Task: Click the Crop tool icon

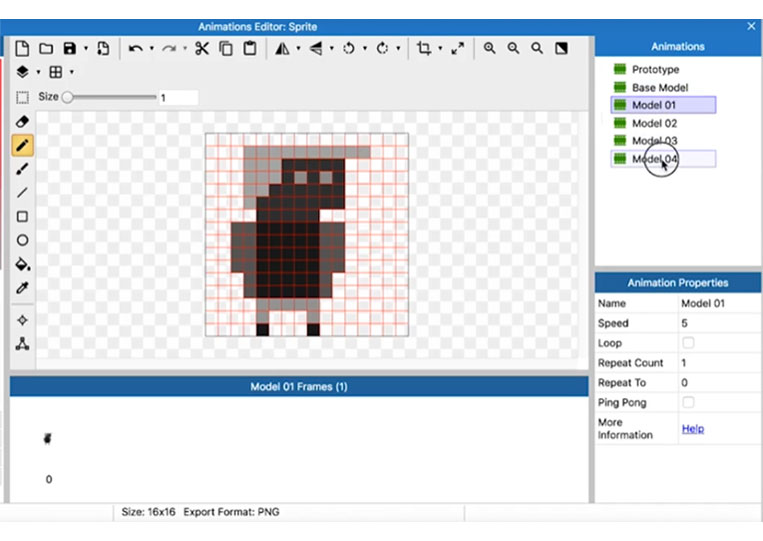Action: click(x=424, y=48)
